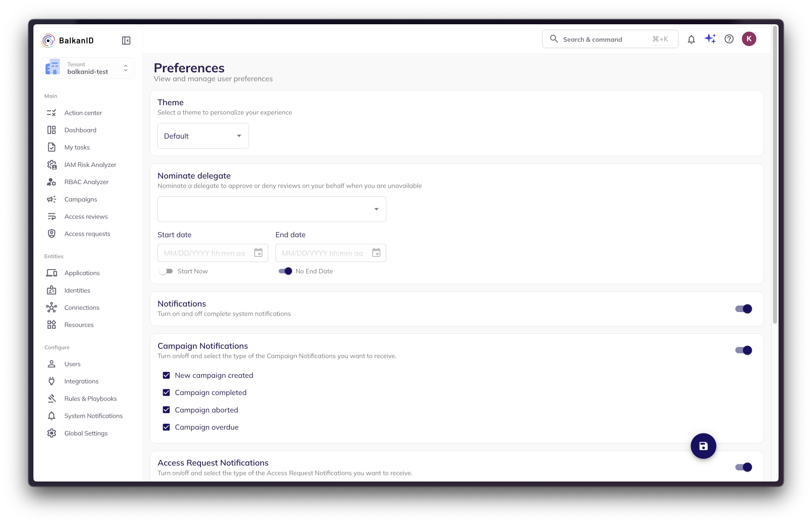This screenshot has width=812, height=524.
Task: Open user avatar K profile menu
Action: pos(749,39)
